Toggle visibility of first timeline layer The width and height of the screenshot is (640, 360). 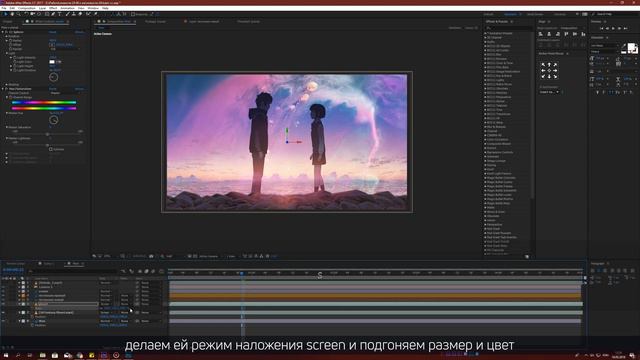[3, 282]
